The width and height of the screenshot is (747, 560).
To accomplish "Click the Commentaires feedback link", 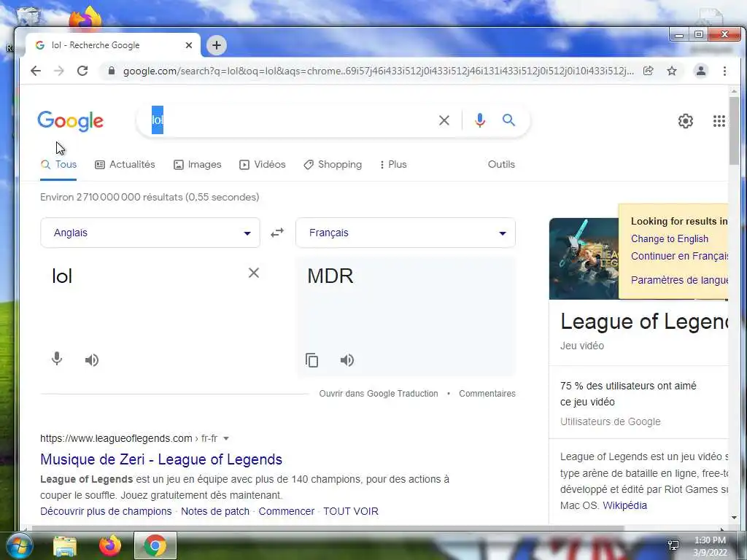I will pyautogui.click(x=487, y=394).
